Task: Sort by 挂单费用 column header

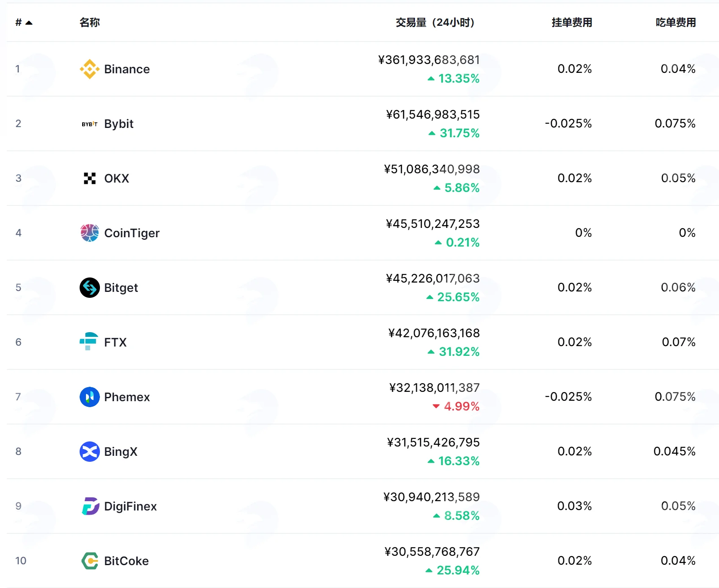Action: [x=572, y=22]
